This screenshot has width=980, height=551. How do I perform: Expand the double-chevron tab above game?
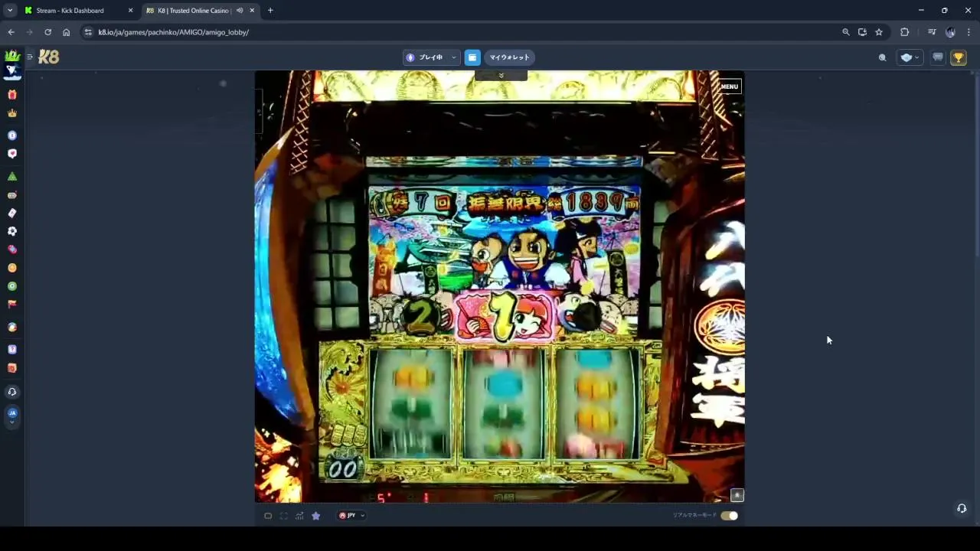click(x=501, y=75)
